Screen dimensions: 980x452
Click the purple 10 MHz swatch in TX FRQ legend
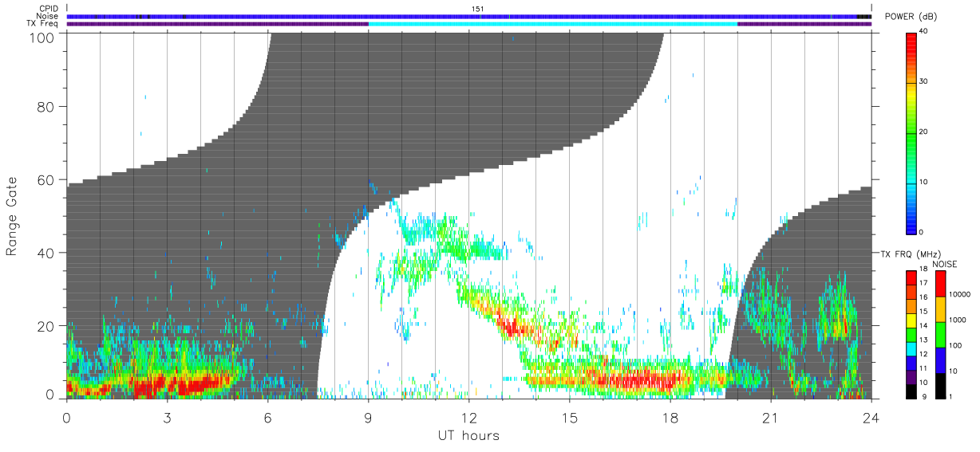pos(912,377)
